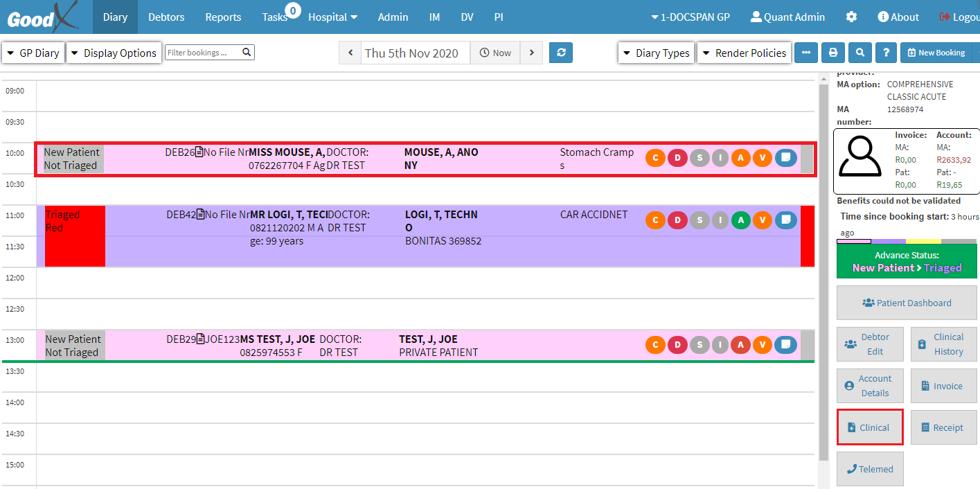Click the search magnifier button in toolbar
Image resolution: width=980 pixels, height=489 pixels.
pyautogui.click(x=859, y=53)
